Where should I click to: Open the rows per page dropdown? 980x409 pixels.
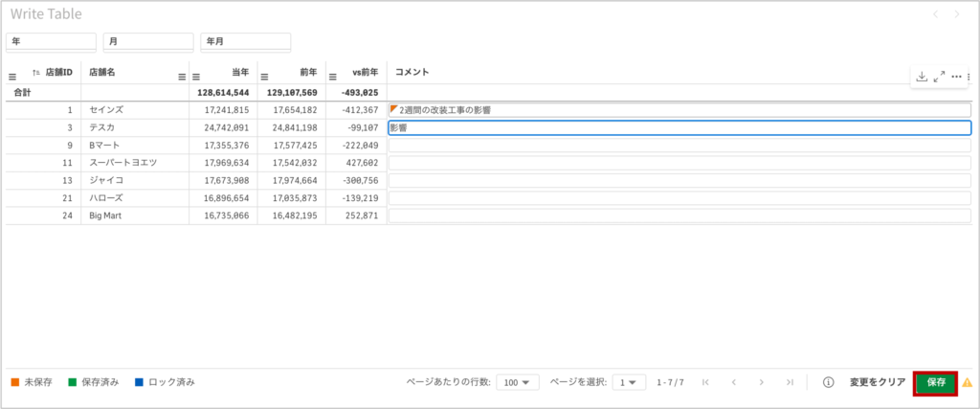pos(517,382)
